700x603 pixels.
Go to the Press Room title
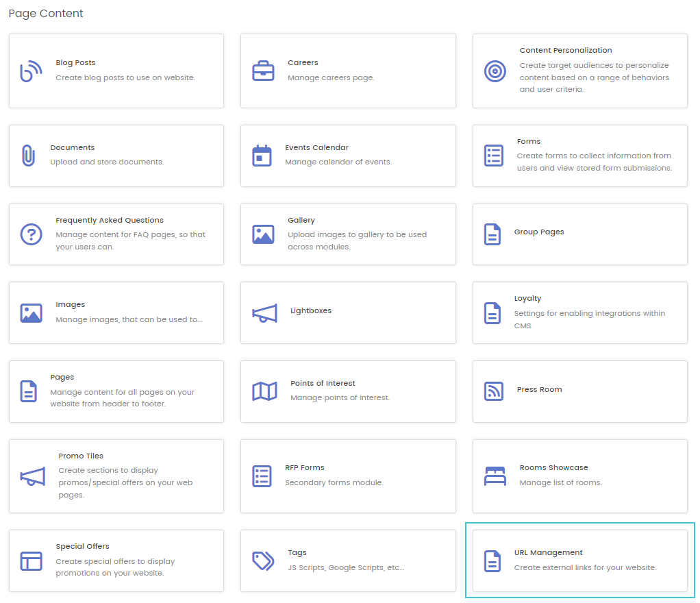tap(539, 389)
